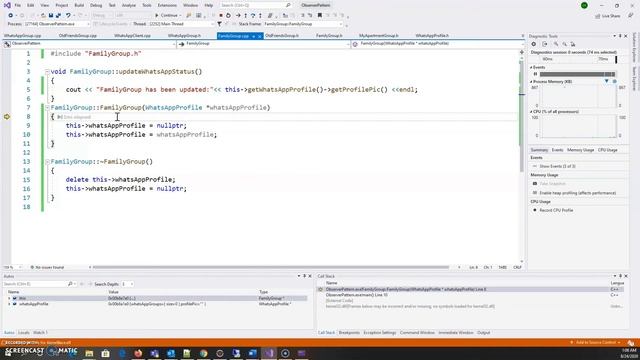Open the File menu
Screen dimensions: 640x360
click(18, 5)
